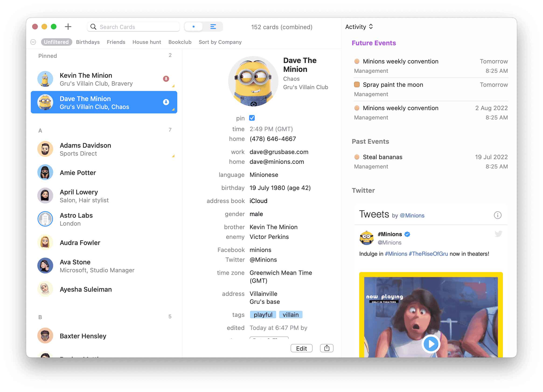Image resolution: width=543 pixels, height=392 pixels.
Task: Open the filter icon left of Unfiltered
Action: [x=33, y=42]
